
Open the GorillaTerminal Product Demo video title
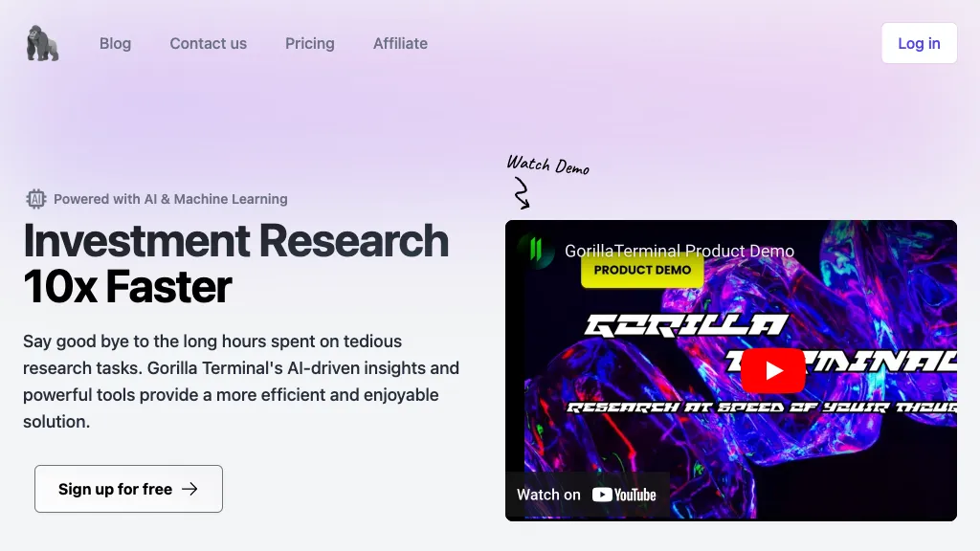(x=679, y=251)
